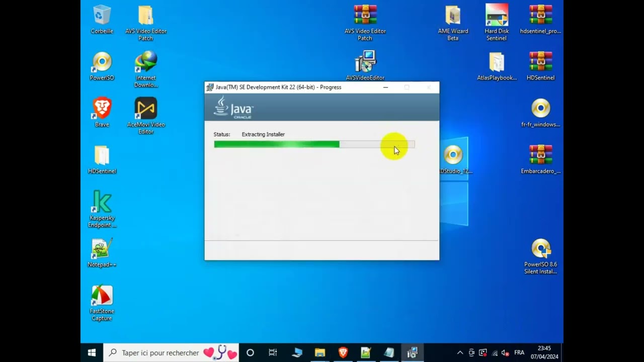
Task: Open the AtlasPlaybook zipped folder
Action: [x=497, y=66]
